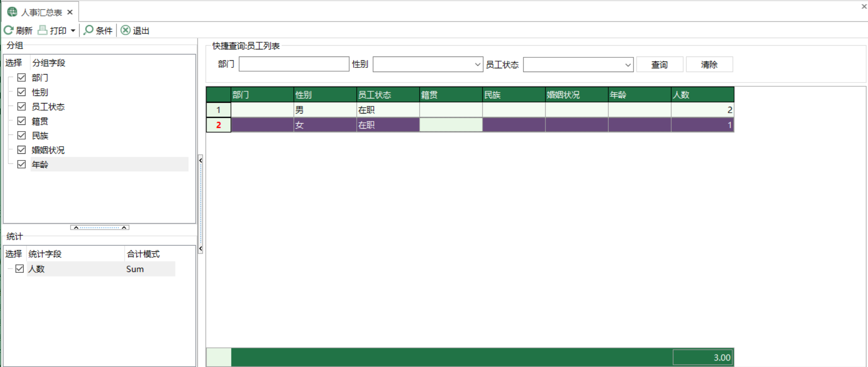Click the 打印 printer icon
The height and width of the screenshot is (367, 868).
pyautogui.click(x=42, y=30)
